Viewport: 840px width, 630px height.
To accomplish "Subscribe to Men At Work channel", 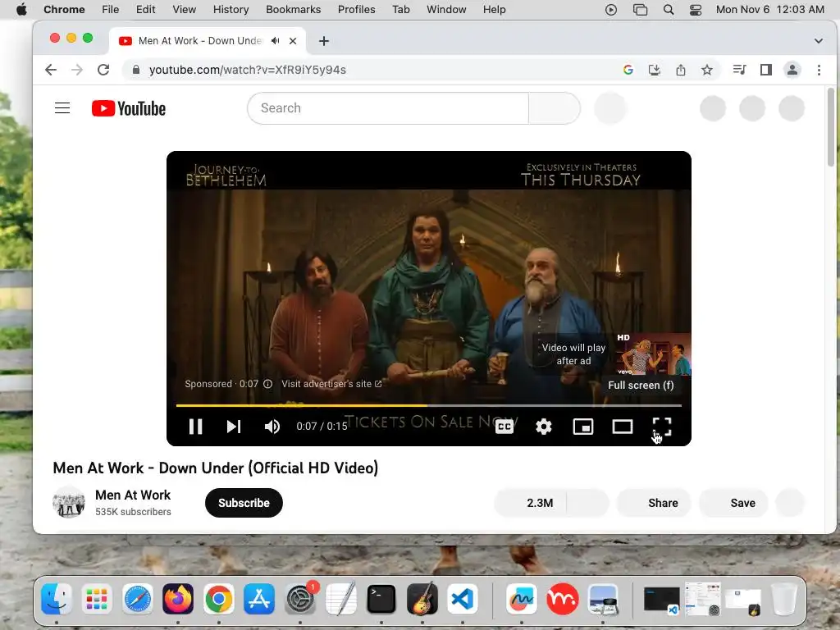I will click(244, 503).
